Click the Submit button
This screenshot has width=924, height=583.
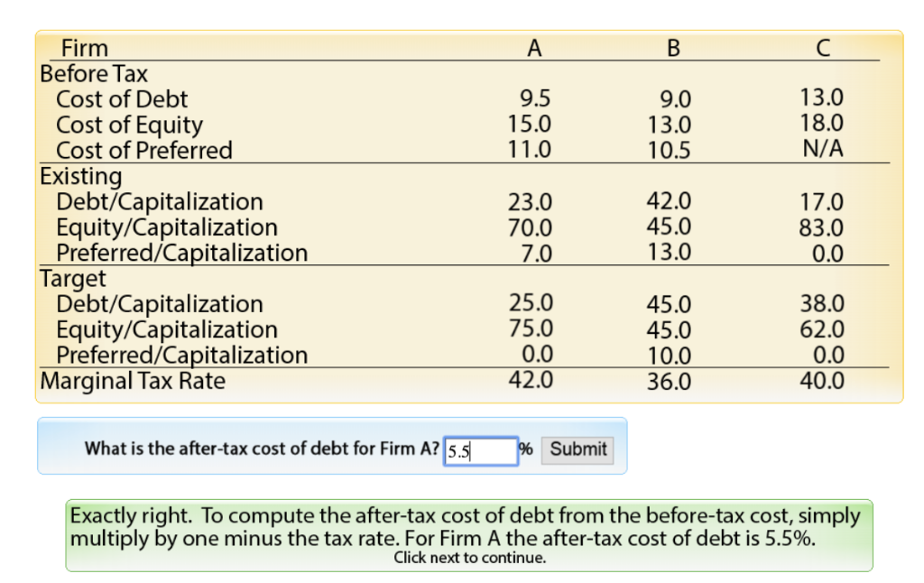tap(577, 450)
